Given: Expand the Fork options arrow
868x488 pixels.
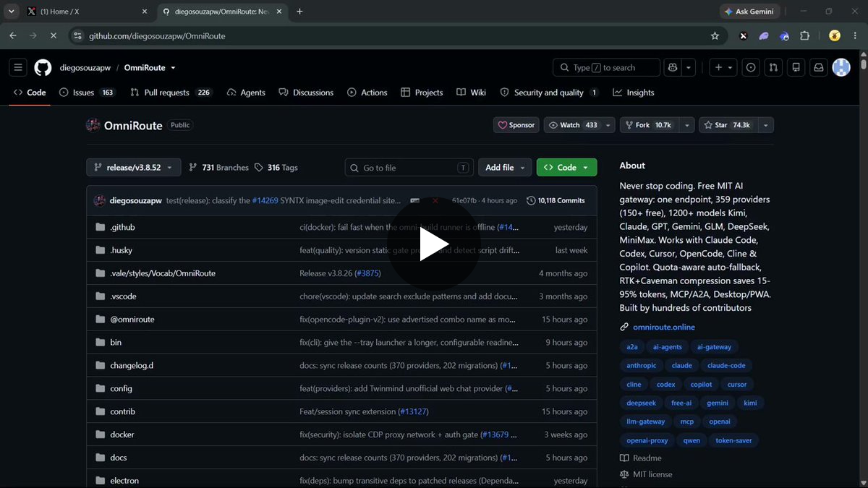Looking at the screenshot, I should [x=686, y=125].
